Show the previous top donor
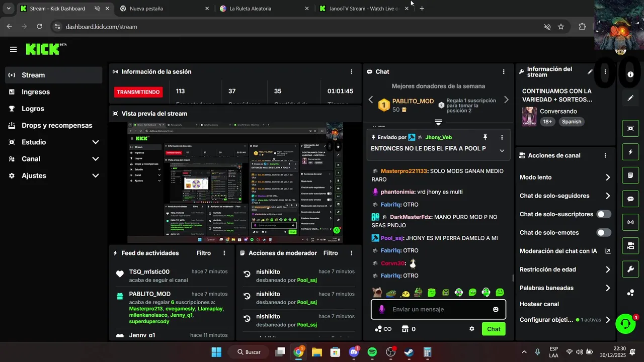 [x=371, y=100]
